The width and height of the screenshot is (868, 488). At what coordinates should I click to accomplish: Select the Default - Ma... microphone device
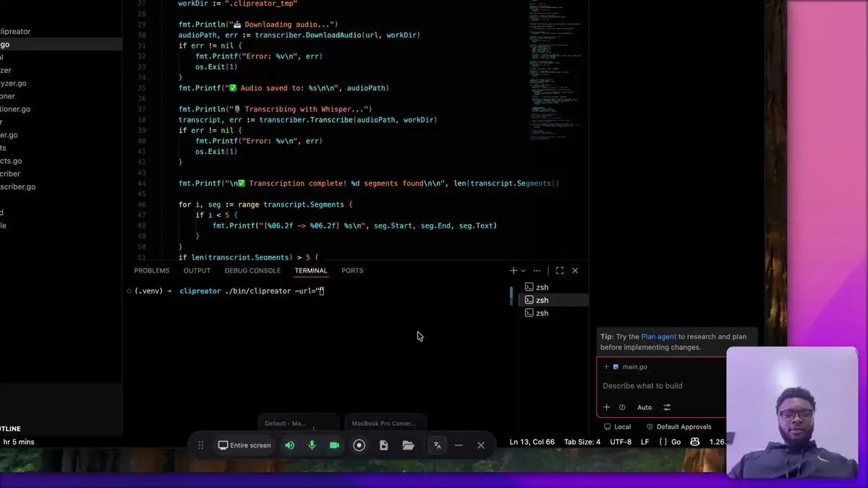coord(299,423)
